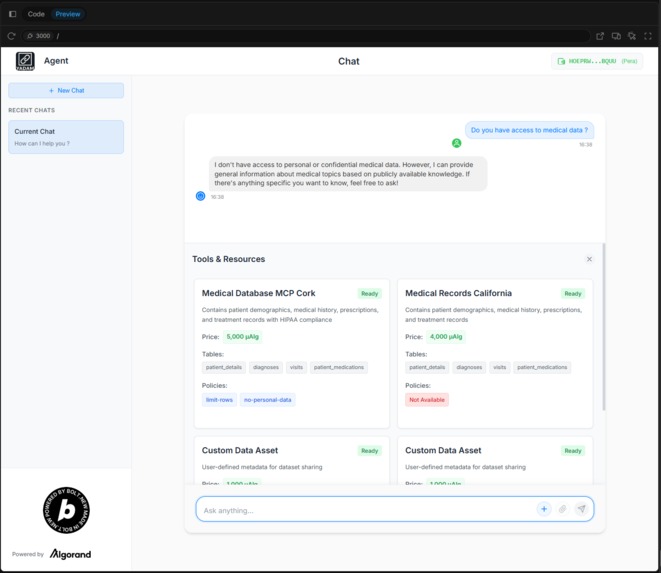Select the Medical Records California card title
Image resolution: width=661 pixels, height=573 pixels.
coord(458,293)
